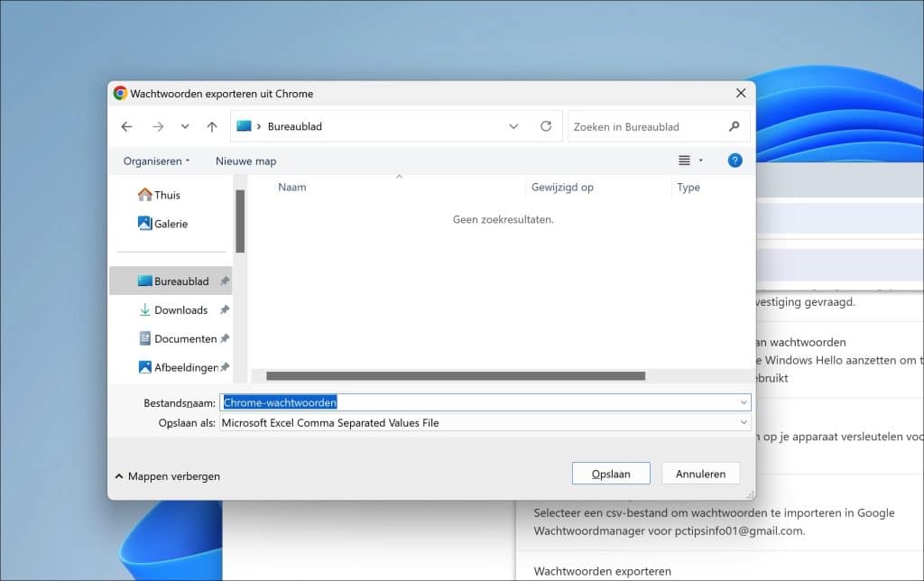Select Bureaublad in the navigation pane
This screenshot has height=581, width=924.
click(x=171, y=281)
